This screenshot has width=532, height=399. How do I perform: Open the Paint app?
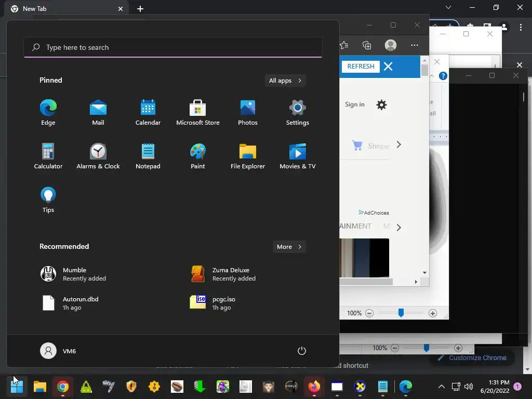click(x=198, y=156)
